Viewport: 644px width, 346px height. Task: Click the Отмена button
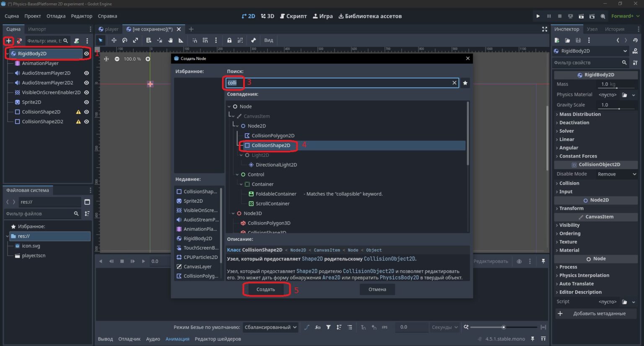click(377, 289)
